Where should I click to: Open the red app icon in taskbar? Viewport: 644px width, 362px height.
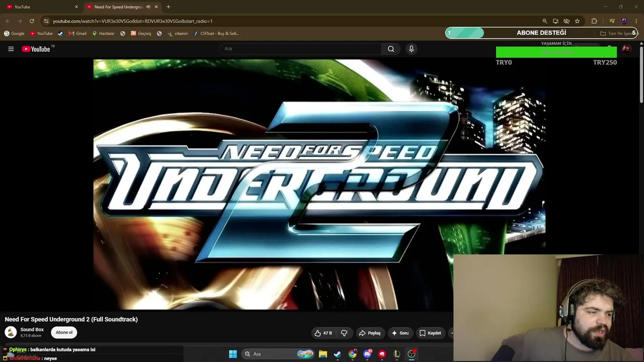pos(382,354)
